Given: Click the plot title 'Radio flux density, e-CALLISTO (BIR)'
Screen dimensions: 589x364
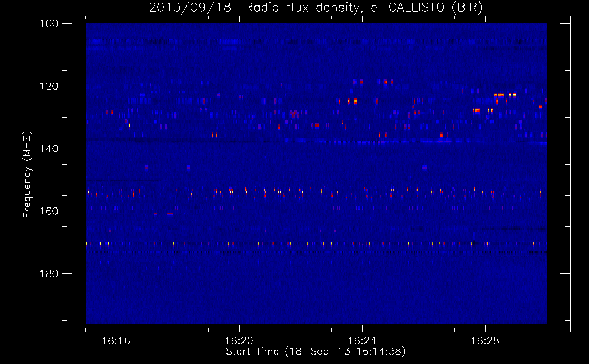Looking at the screenshot, I should click(x=363, y=7).
